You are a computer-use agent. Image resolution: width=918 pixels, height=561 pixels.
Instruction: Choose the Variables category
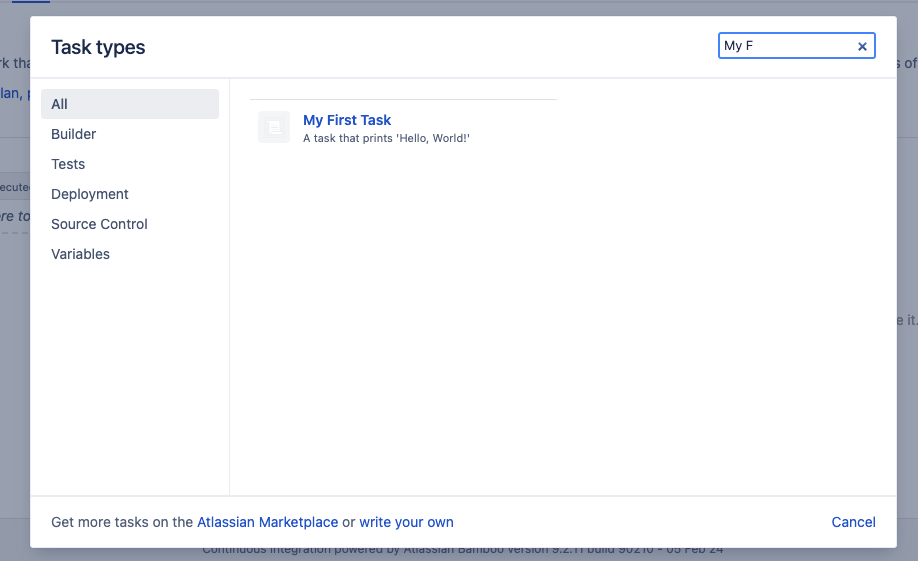click(80, 254)
